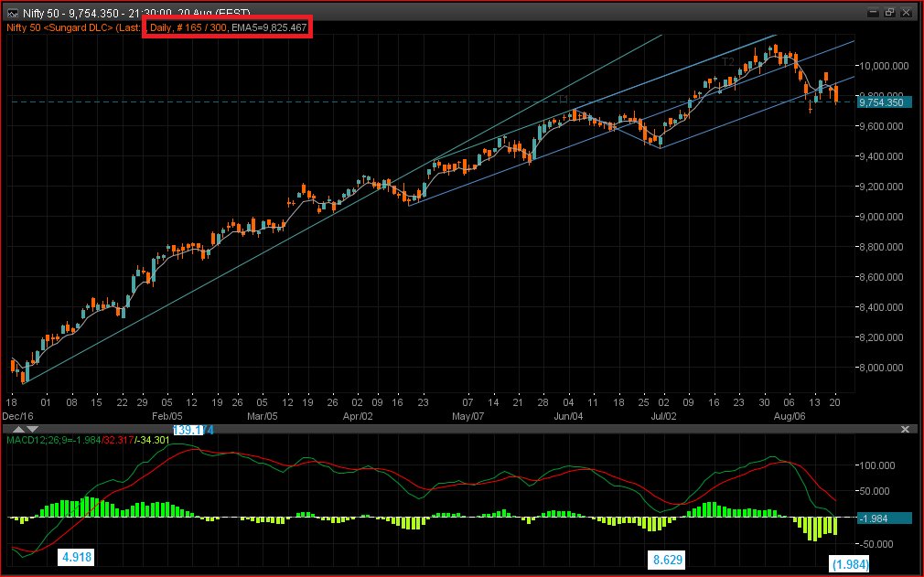Image resolution: width=924 pixels, height=577 pixels.
Task: Click the Jun/04 date on the time axis
Action: [x=568, y=416]
